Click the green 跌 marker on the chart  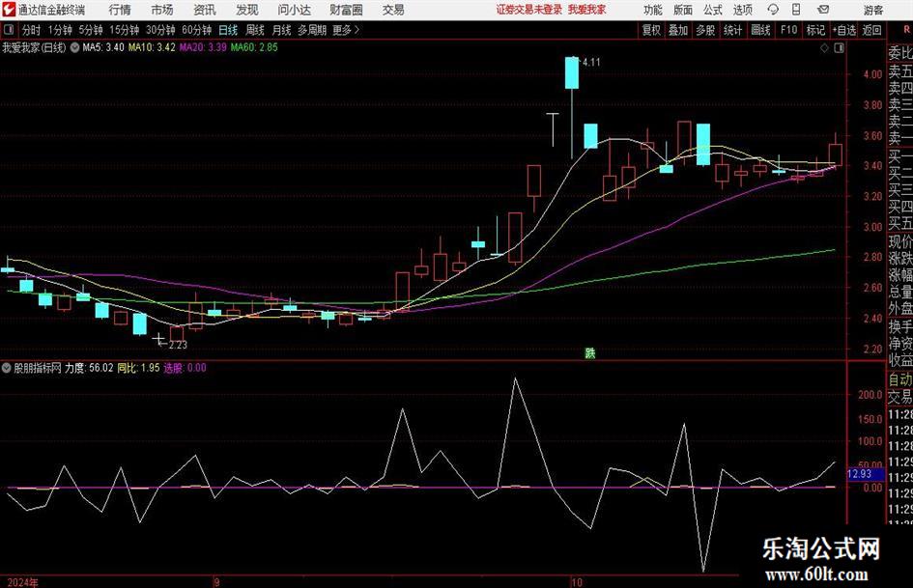coord(590,352)
